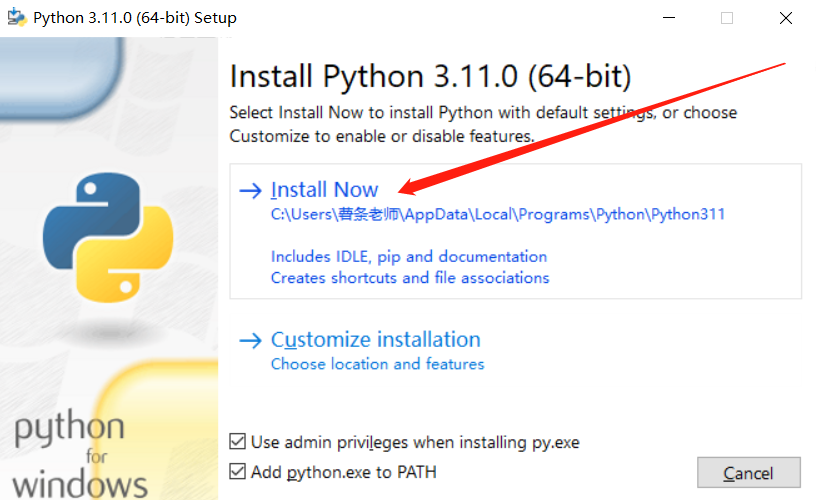Click the Python installer icon in title bar
816x500 pixels.
tap(17, 17)
